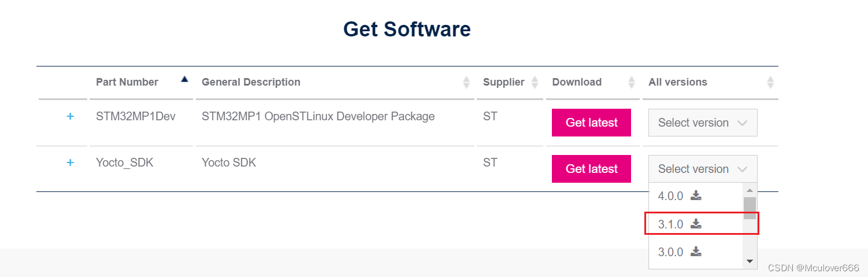Click the STM32MP1Dev part number cell

click(x=136, y=117)
